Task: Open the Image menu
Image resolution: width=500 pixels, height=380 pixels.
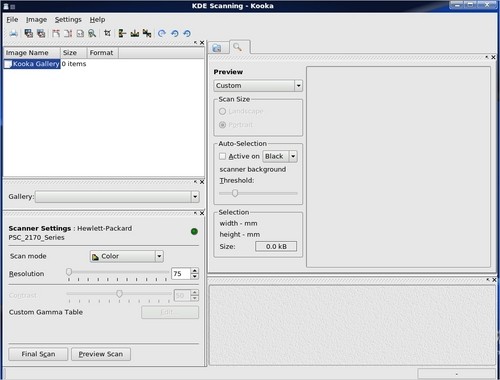Action: [36, 20]
